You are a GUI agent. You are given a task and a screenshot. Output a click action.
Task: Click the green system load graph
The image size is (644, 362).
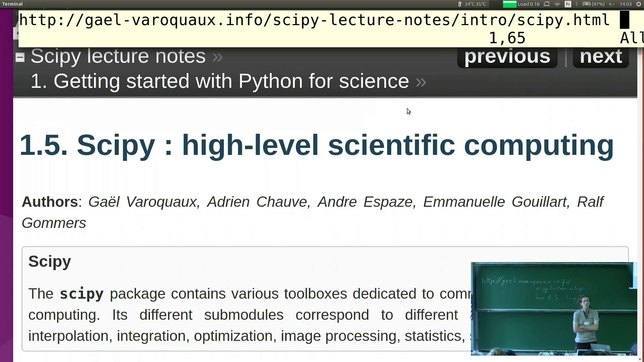pos(509,4)
